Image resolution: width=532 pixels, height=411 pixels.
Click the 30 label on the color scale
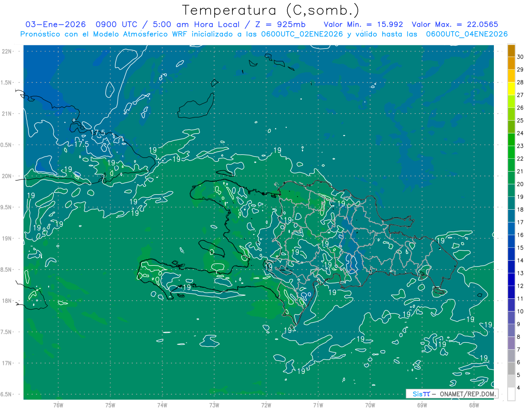[x=520, y=57]
